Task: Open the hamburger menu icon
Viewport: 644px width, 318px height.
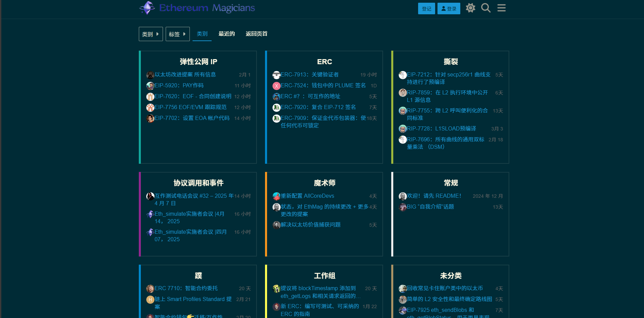Action: (501, 8)
